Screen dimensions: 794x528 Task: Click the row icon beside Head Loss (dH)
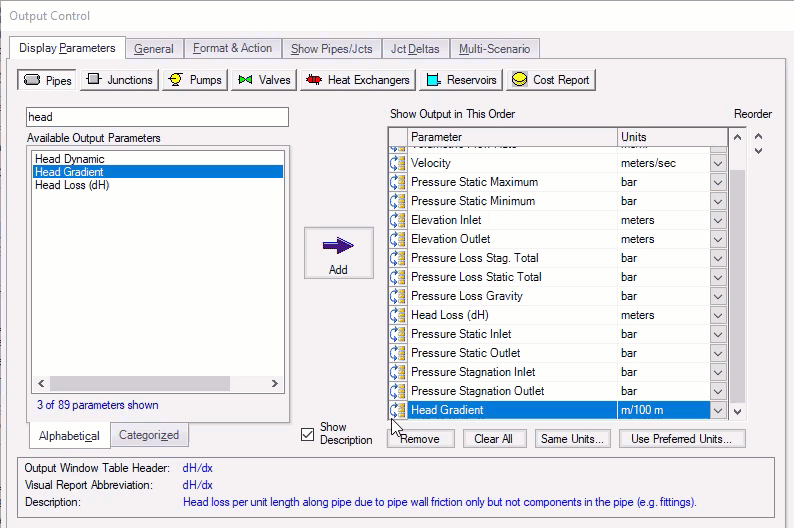point(398,315)
